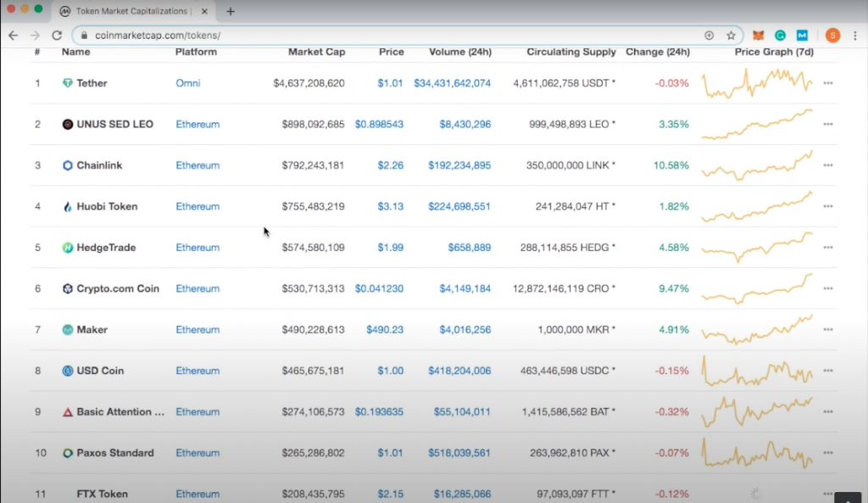Open more options for Huobi Token row
This screenshot has width=868, height=503.
tap(828, 206)
